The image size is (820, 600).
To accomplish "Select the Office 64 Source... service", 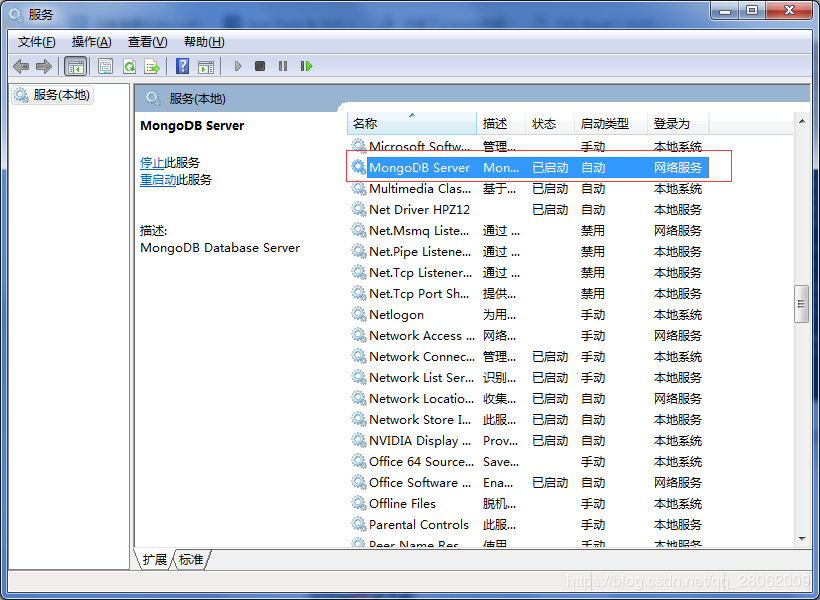I will click(x=422, y=461).
